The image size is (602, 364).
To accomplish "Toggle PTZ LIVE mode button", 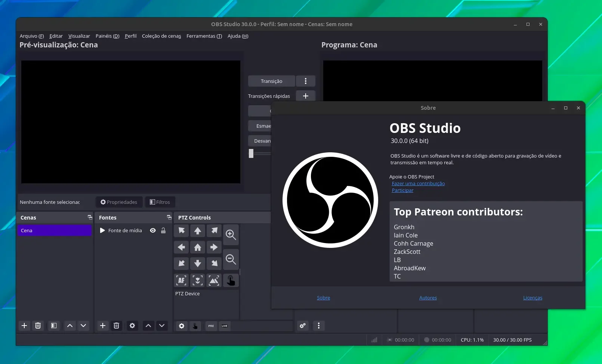I will pos(225,326).
